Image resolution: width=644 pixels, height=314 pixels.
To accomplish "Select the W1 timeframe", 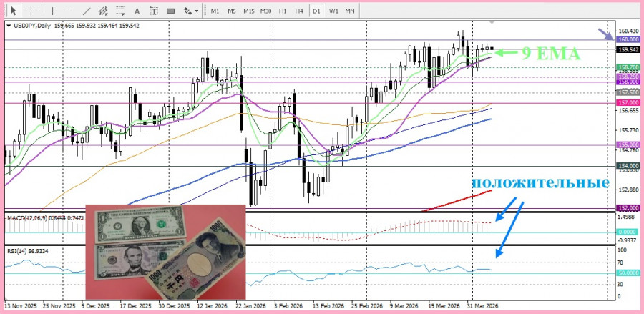I will tap(333, 11).
